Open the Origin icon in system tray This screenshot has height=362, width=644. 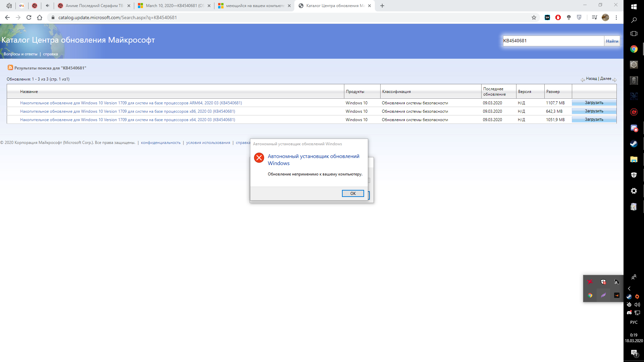[637, 297]
